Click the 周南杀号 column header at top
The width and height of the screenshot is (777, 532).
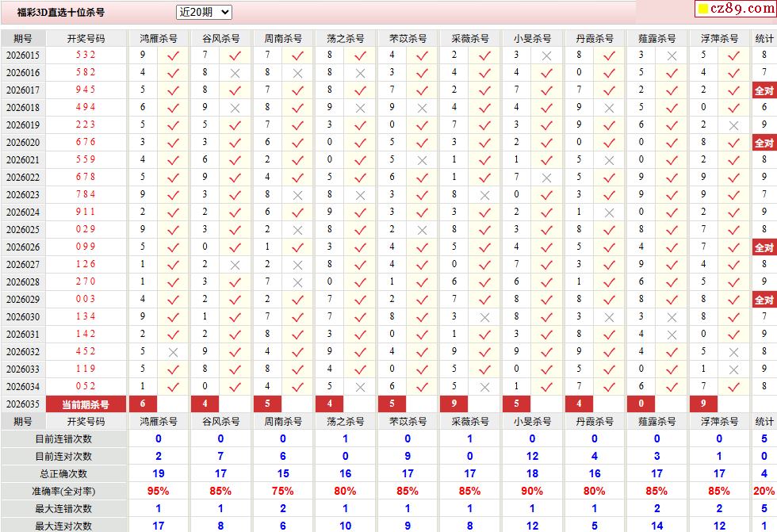tap(283, 39)
